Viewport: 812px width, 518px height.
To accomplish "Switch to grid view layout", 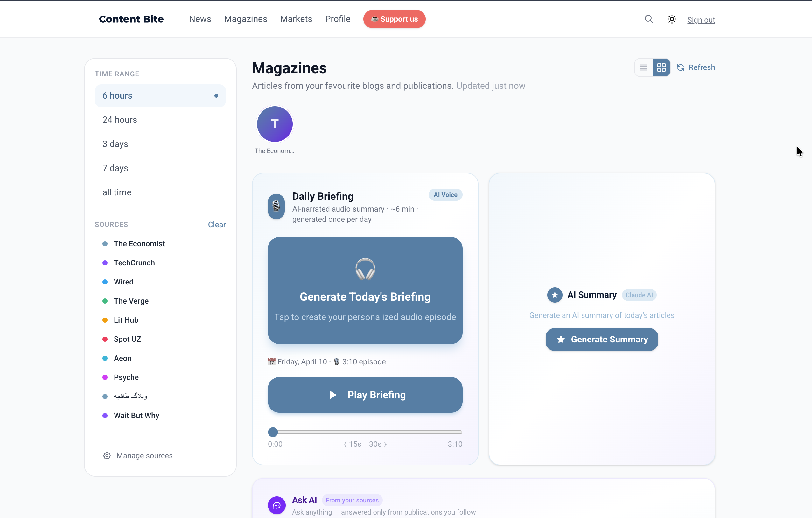I will pos(661,67).
